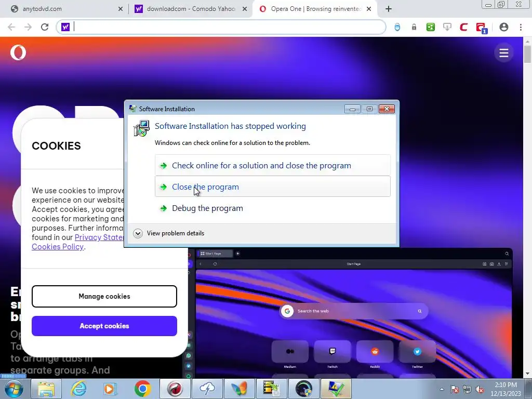Click Manage cookies button
532x399 pixels.
104,297
